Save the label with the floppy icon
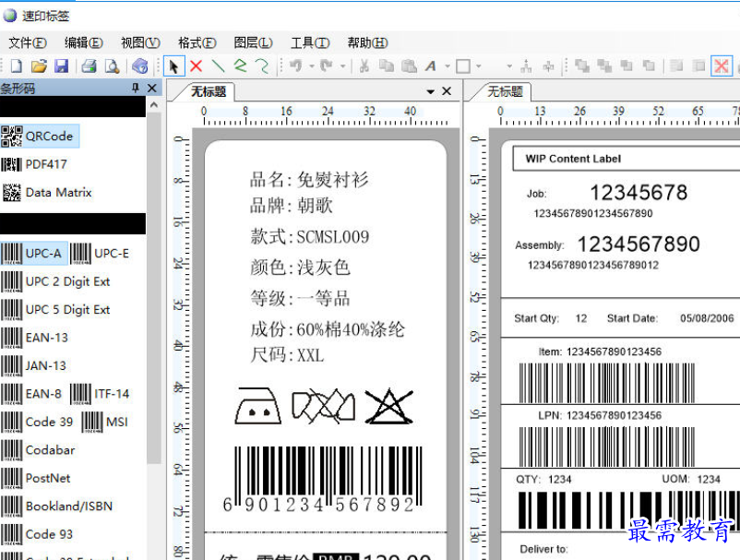 61,66
